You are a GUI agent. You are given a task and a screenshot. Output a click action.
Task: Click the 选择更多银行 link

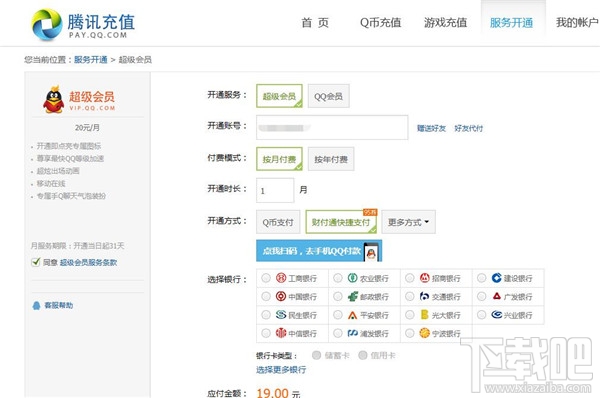coord(281,370)
